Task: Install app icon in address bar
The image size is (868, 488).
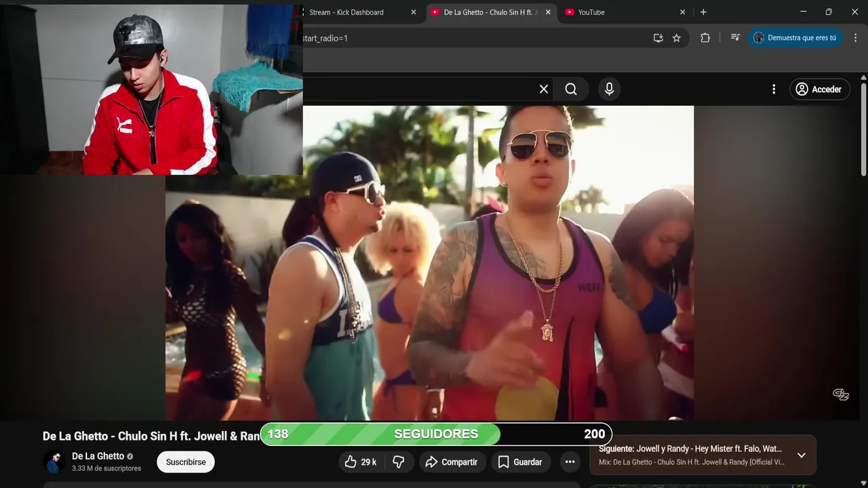Action: pos(658,38)
